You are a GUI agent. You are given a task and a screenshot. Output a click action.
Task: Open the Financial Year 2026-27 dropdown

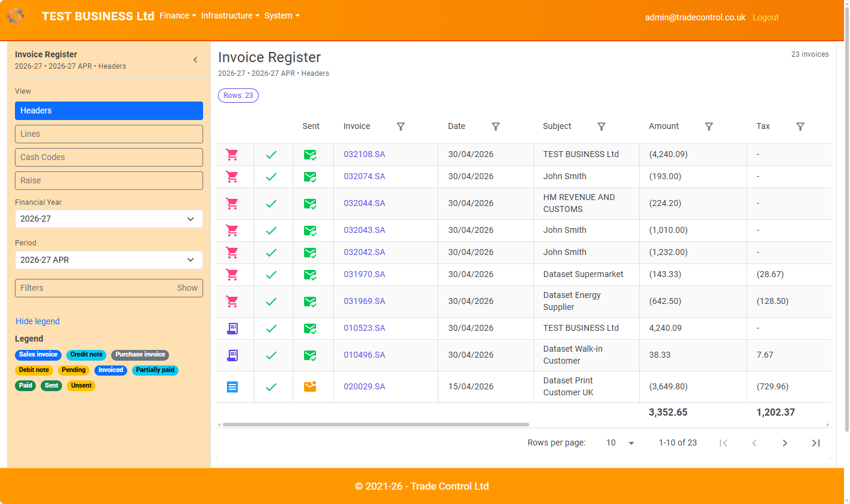click(109, 219)
